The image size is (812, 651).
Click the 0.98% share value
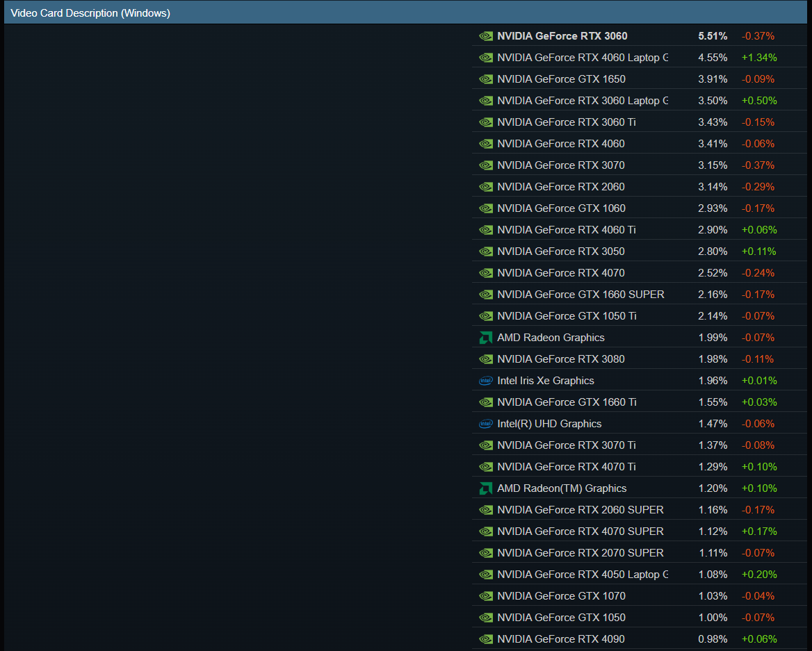(x=713, y=639)
